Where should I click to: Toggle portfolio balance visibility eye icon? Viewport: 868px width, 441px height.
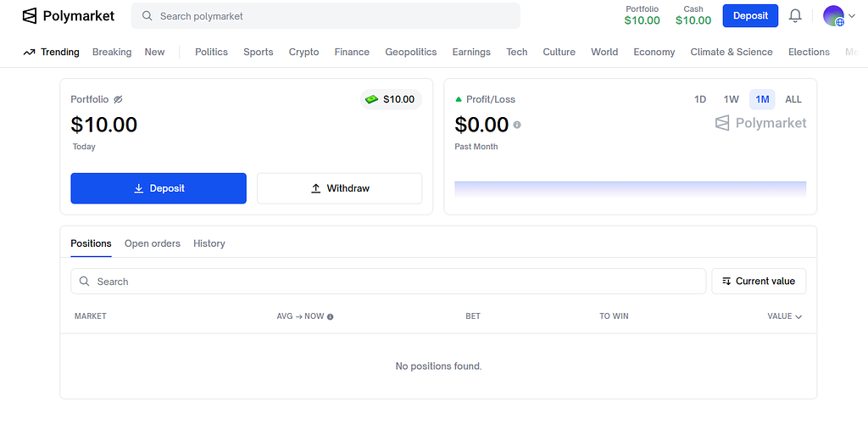[119, 99]
